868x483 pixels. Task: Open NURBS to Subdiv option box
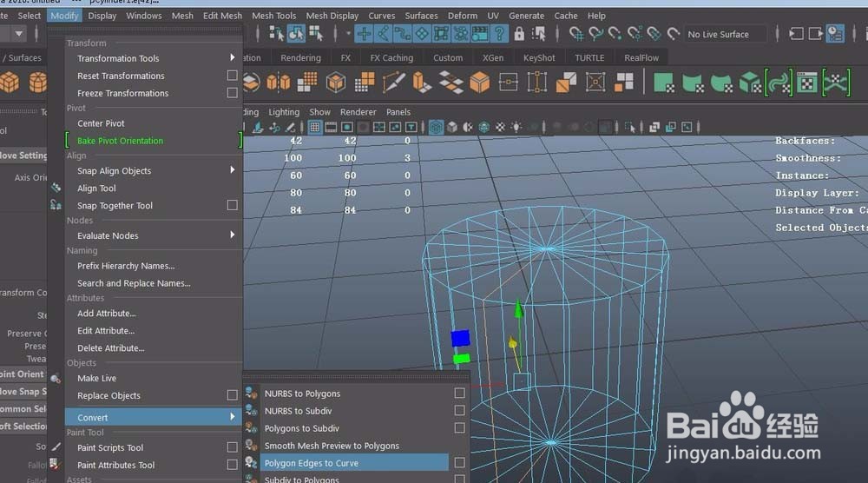coord(459,410)
